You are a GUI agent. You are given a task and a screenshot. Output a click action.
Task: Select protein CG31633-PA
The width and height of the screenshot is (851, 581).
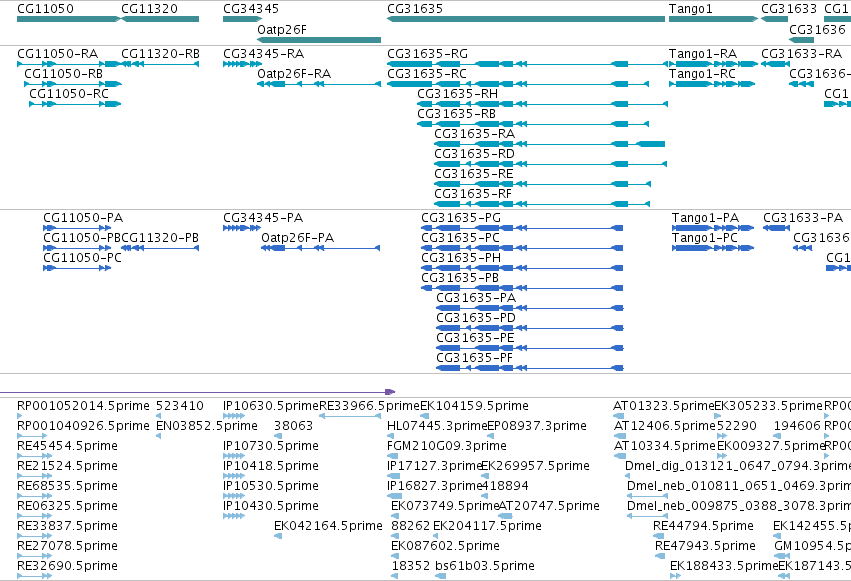tap(777, 228)
